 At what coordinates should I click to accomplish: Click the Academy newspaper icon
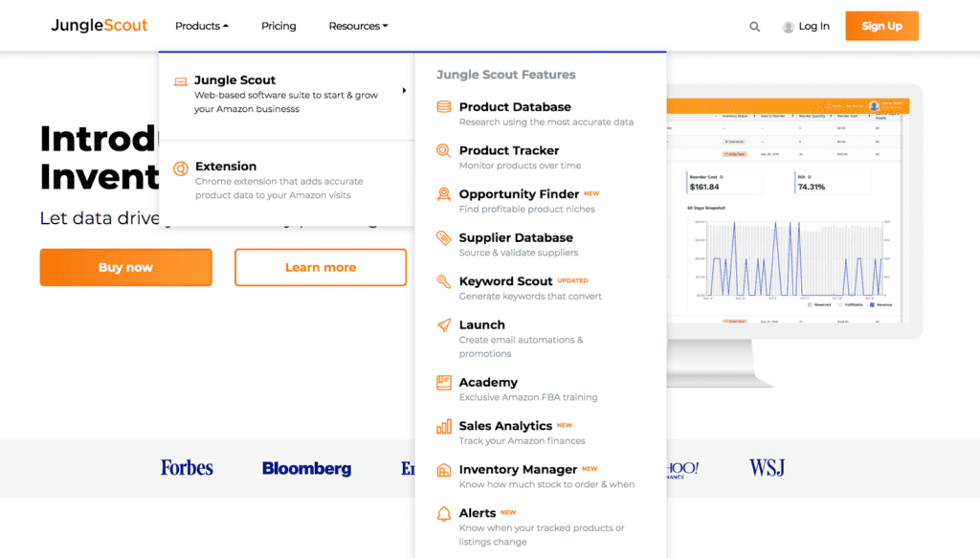(444, 383)
